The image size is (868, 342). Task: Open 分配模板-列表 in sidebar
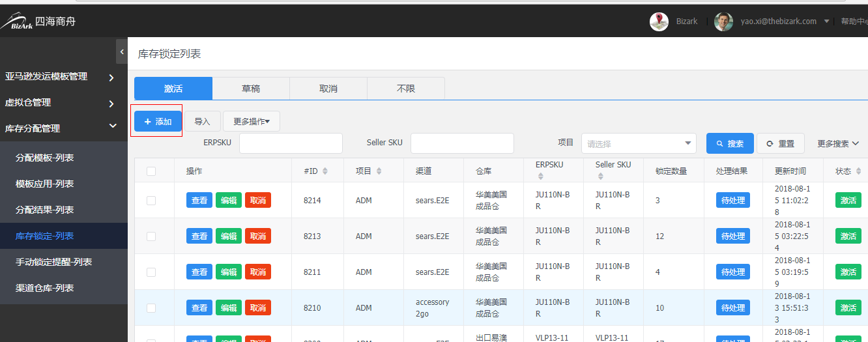pos(64,158)
